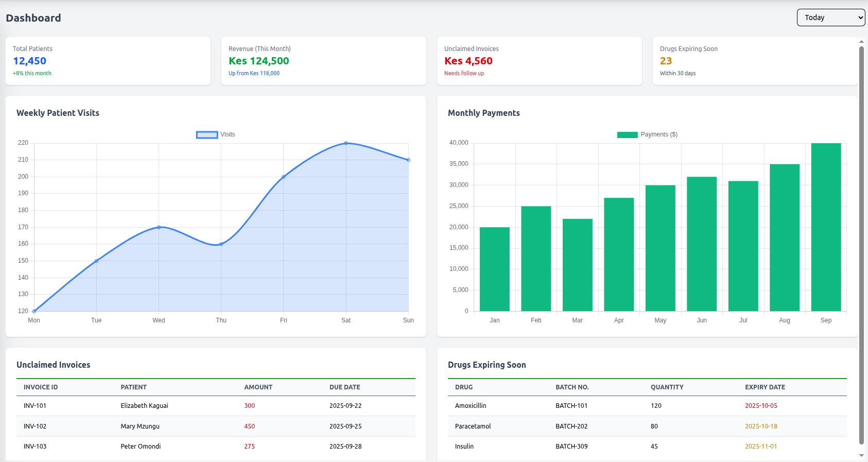Image resolution: width=868 pixels, height=462 pixels.
Task: Click the scrollbar down arrow
Action: point(862,456)
